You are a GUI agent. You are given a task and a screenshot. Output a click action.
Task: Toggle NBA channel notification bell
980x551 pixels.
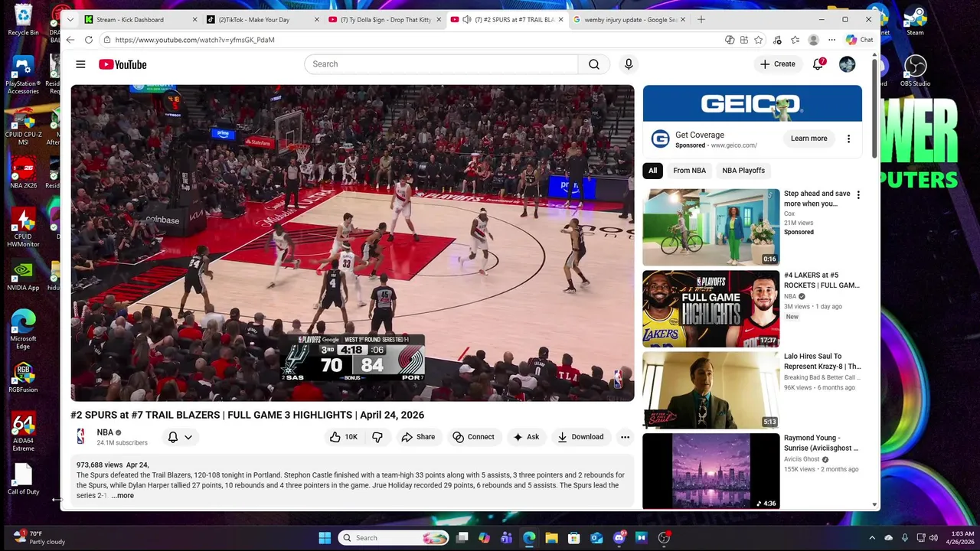point(173,437)
